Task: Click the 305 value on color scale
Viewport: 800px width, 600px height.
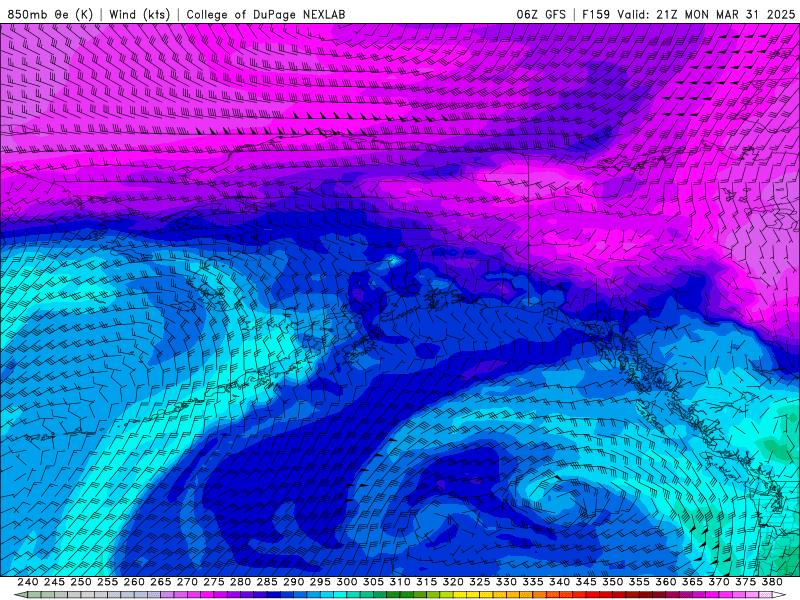Action: 373,582
